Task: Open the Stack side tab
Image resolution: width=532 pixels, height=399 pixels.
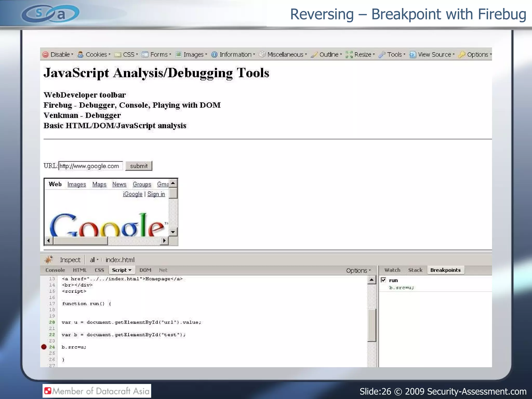Action: (415, 270)
